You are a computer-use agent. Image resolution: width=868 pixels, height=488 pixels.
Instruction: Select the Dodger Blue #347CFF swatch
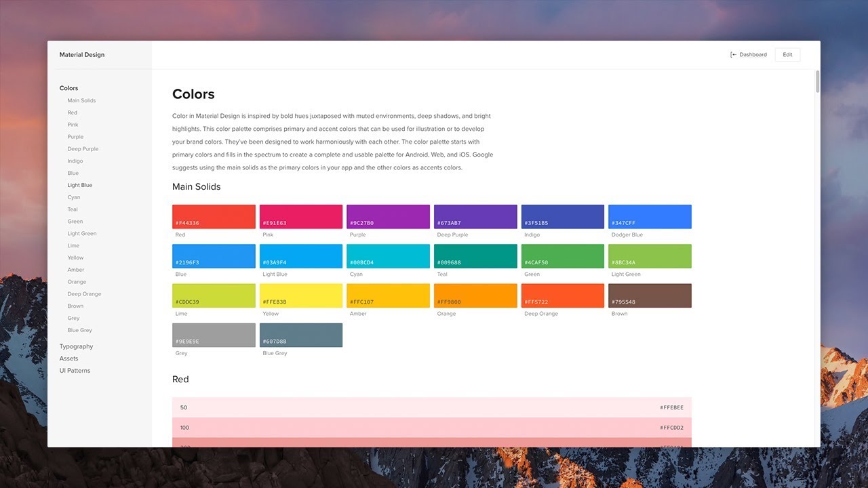[650, 217]
